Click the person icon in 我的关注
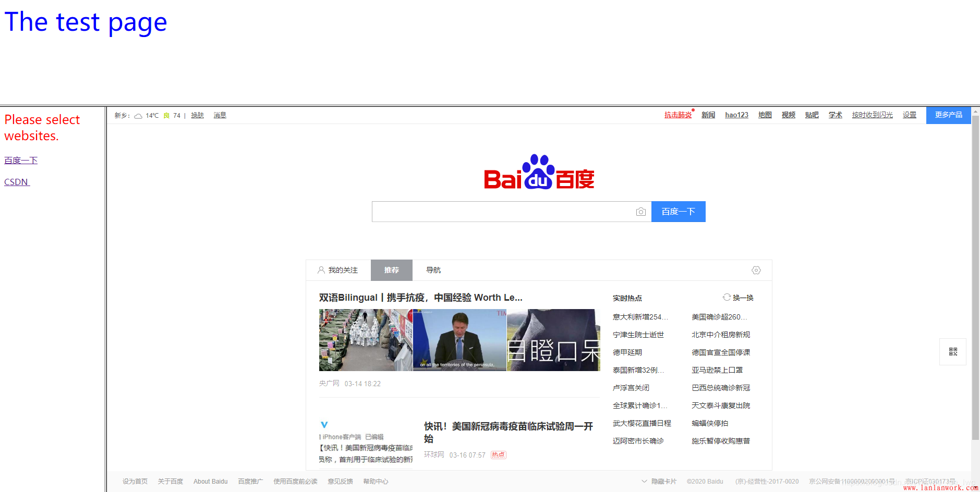 [321, 270]
